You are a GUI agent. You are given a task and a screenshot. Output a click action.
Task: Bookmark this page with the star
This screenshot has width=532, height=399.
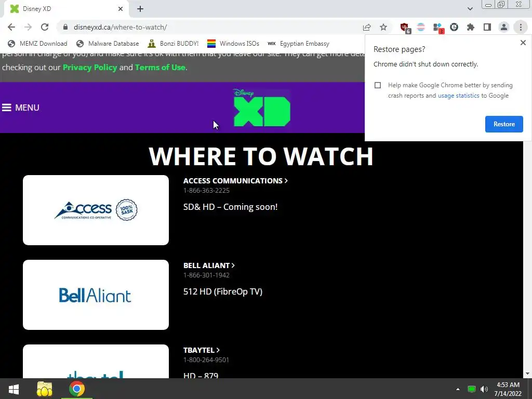point(383,27)
